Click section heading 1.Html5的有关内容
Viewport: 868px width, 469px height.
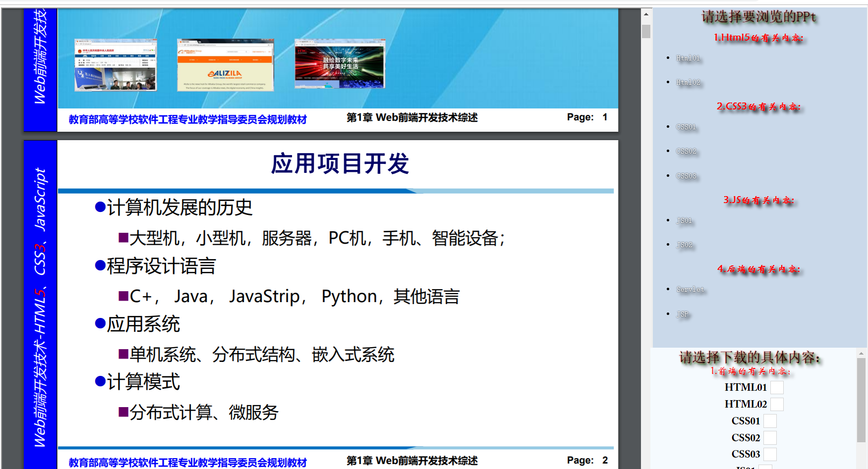tap(758, 38)
